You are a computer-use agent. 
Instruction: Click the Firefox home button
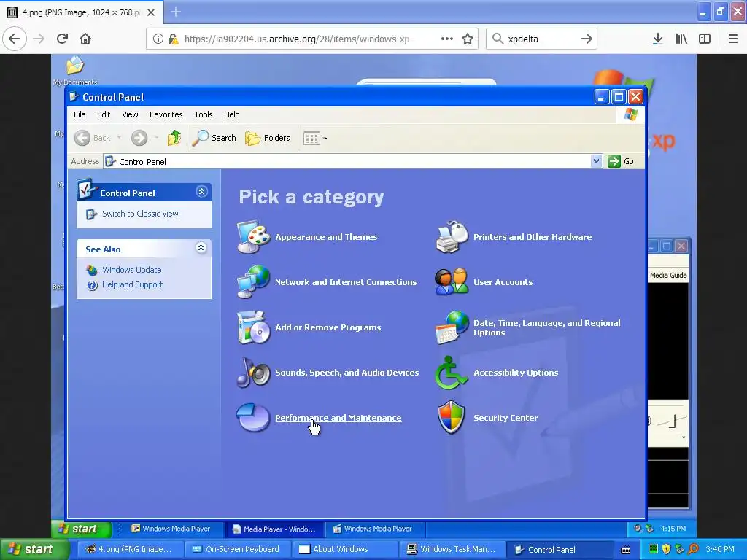click(x=85, y=39)
